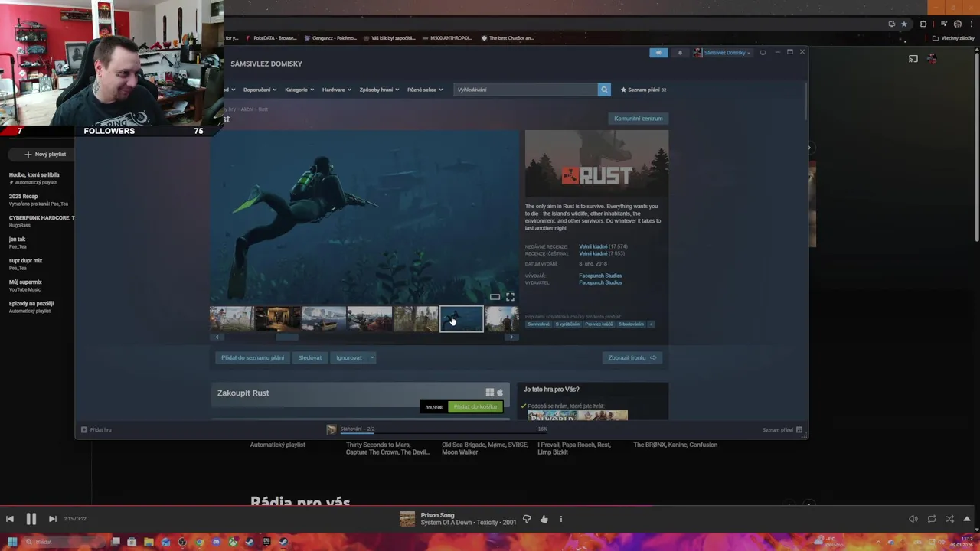Click Steam Big Picture monitor icon

pos(763,53)
